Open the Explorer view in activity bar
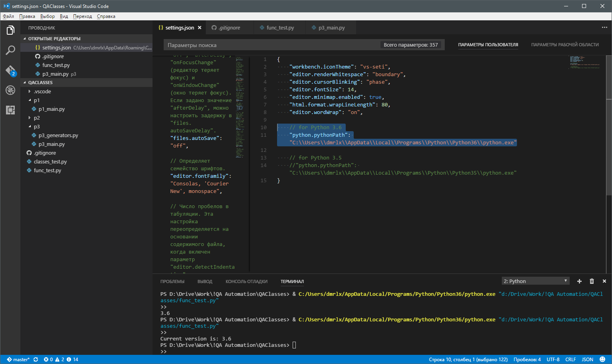The image size is (612, 364). 10,30
